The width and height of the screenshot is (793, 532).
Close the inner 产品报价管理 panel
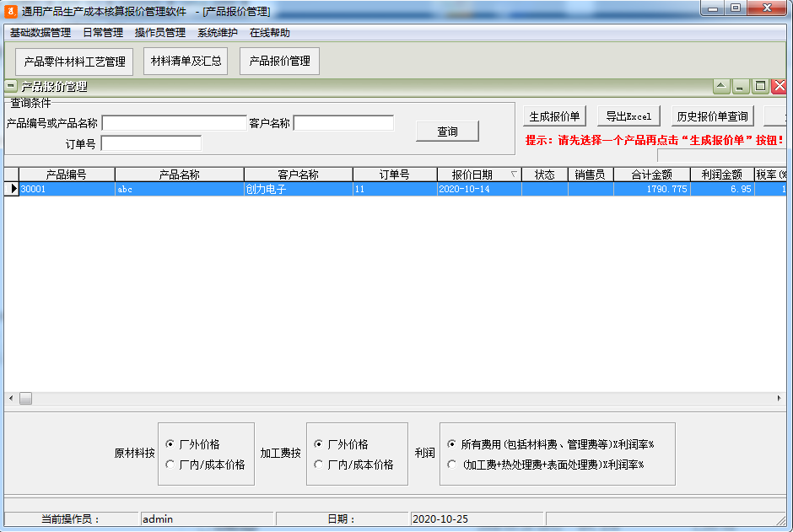pos(780,86)
